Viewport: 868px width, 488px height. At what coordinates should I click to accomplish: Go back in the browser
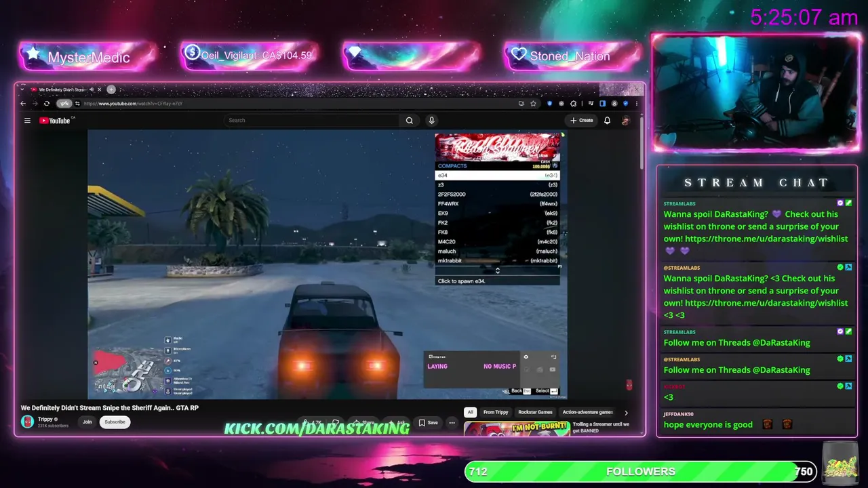(23, 104)
